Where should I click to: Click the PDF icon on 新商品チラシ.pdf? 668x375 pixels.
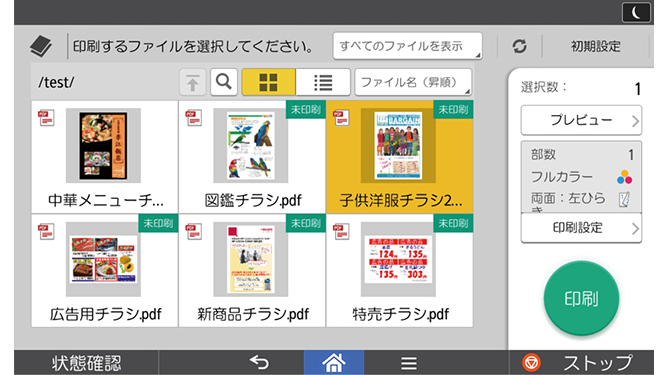[x=194, y=232]
